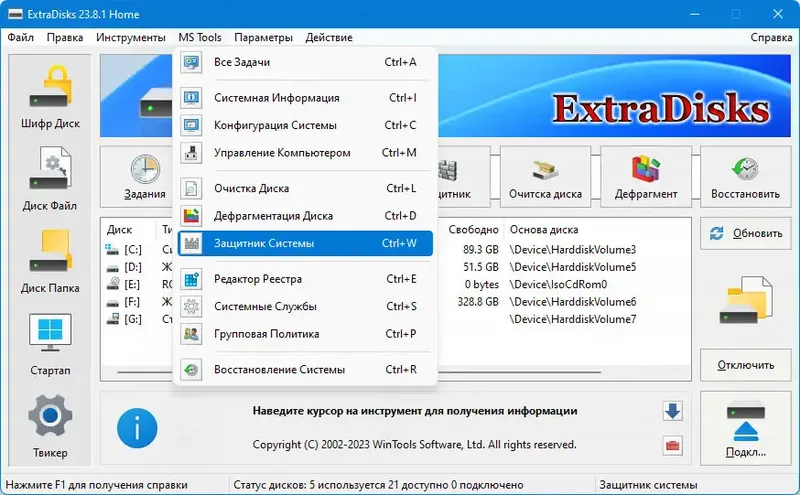Screen dimensions: 800x495
Task: Select the [C:] drive row
Action: click(x=396, y=250)
